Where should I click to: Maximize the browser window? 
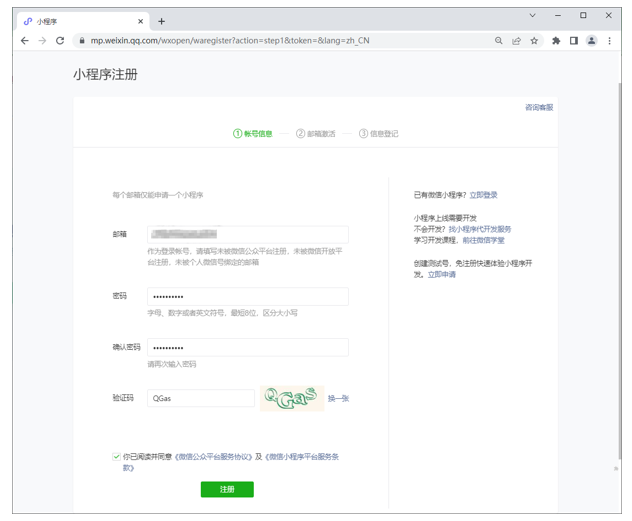point(583,15)
